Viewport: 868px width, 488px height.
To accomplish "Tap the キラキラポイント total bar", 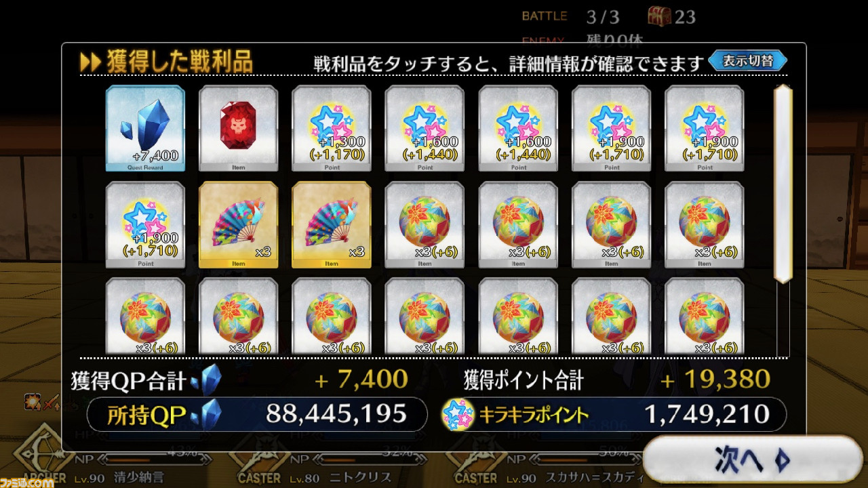I will point(614,414).
